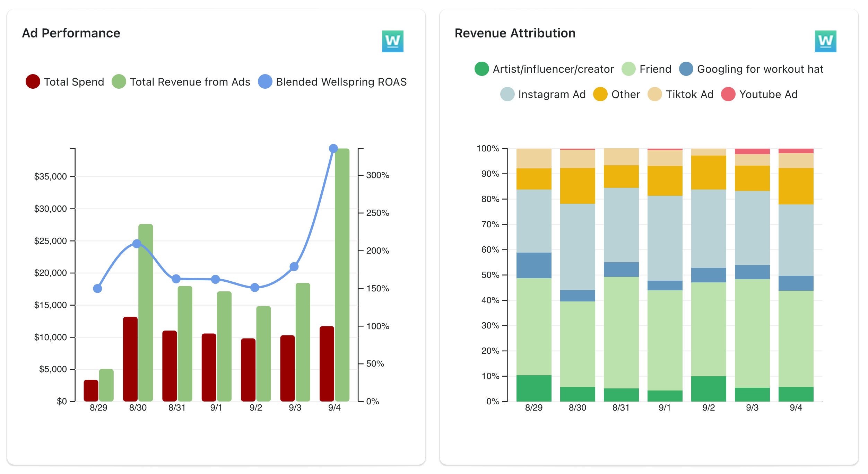Screen dimensions: 868x474
Task: Toggle Instagram Ad legend entry
Action: (543, 94)
